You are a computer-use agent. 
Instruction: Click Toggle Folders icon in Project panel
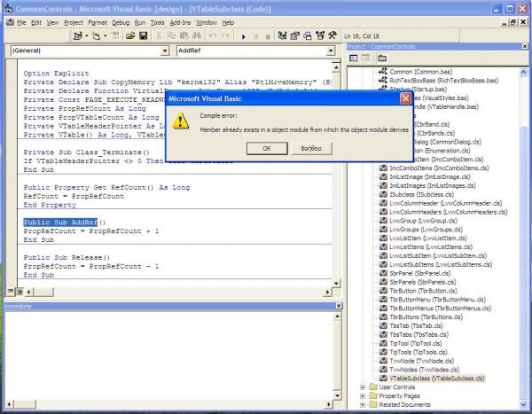click(x=382, y=58)
